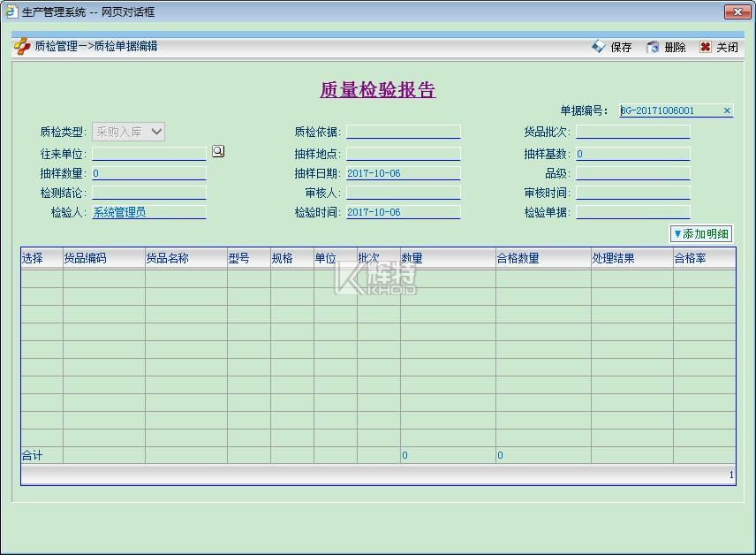Image resolution: width=756 pixels, height=555 pixels.
Task: Click the 品级 grade input field
Action: (632, 173)
